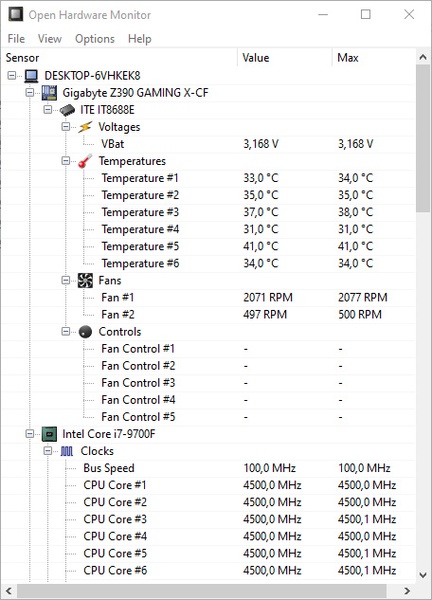Select the Fan Control #5 row

tap(209, 417)
